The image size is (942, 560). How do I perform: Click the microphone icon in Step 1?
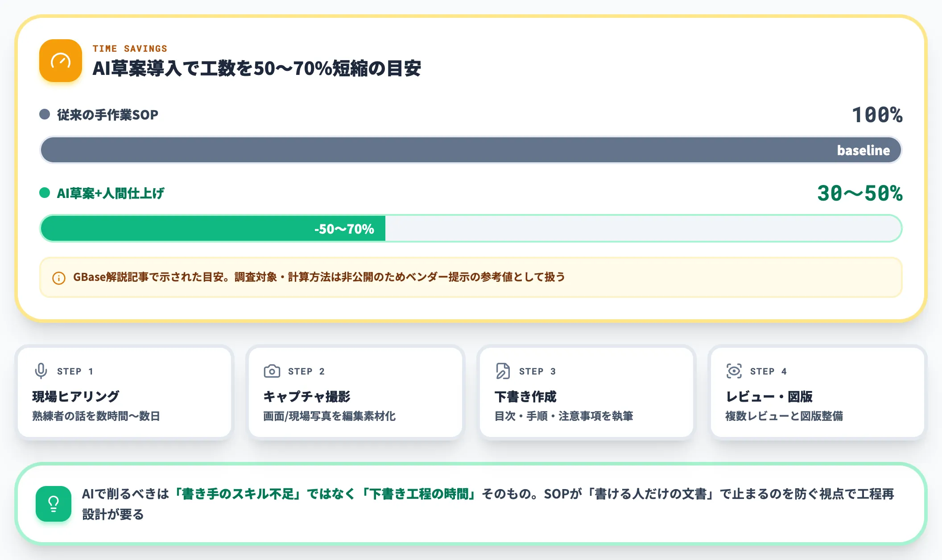pyautogui.click(x=41, y=371)
